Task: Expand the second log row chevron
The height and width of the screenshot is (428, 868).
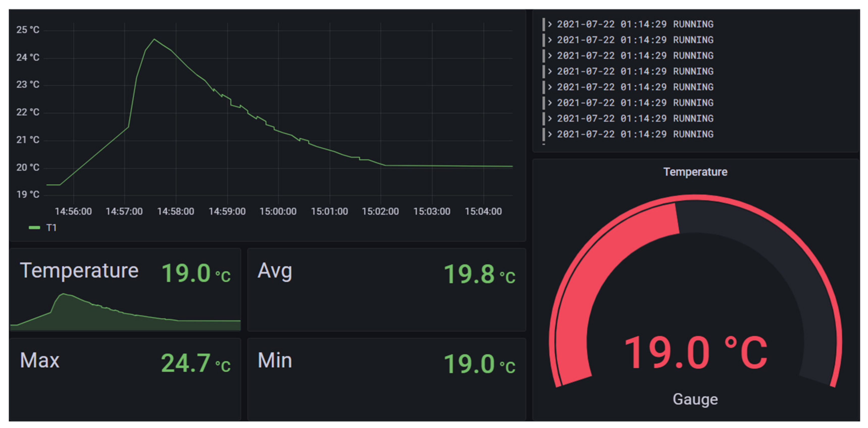Action: [x=550, y=40]
